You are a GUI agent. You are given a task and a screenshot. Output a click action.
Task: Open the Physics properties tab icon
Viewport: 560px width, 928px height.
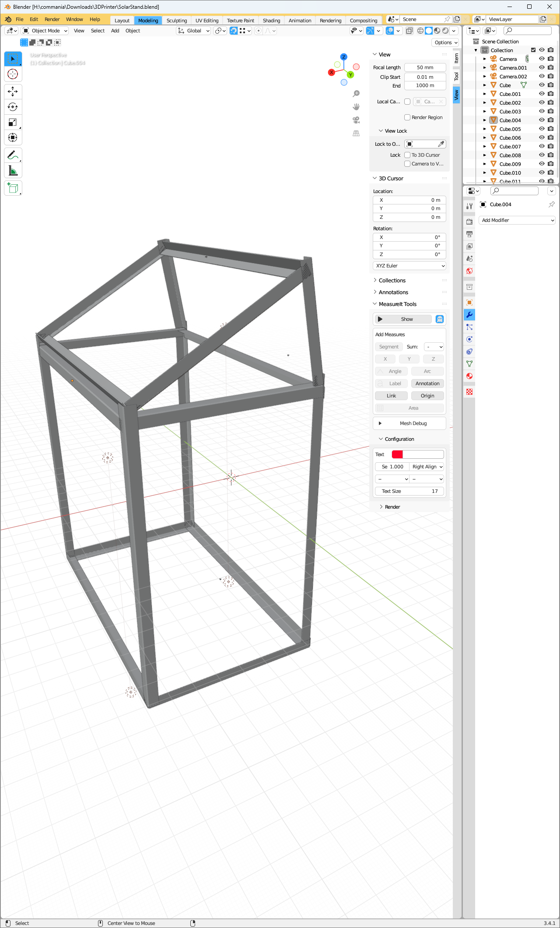[469, 339]
